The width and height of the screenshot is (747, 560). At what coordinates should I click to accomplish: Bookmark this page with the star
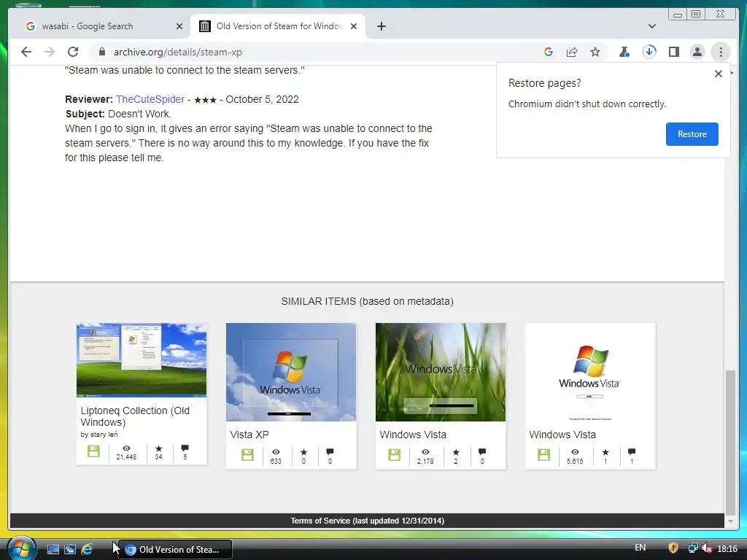coord(595,52)
